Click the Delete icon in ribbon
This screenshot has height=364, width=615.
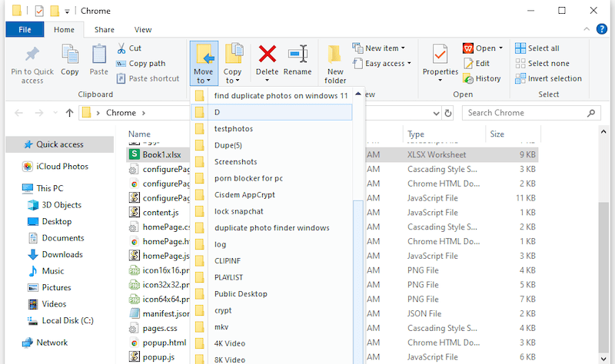267,55
